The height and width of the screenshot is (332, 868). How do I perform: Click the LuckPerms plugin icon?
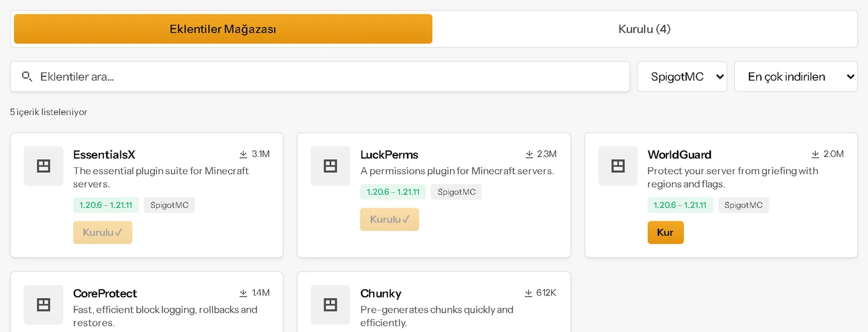pyautogui.click(x=330, y=166)
